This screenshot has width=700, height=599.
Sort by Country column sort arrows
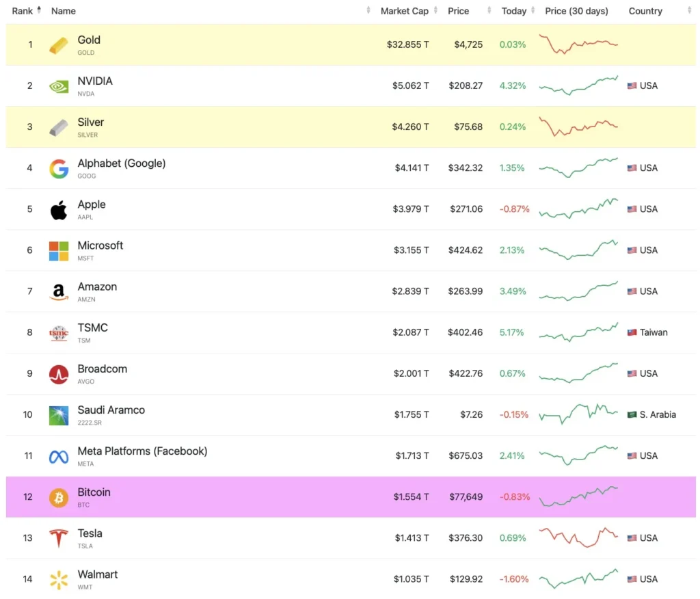click(x=689, y=10)
